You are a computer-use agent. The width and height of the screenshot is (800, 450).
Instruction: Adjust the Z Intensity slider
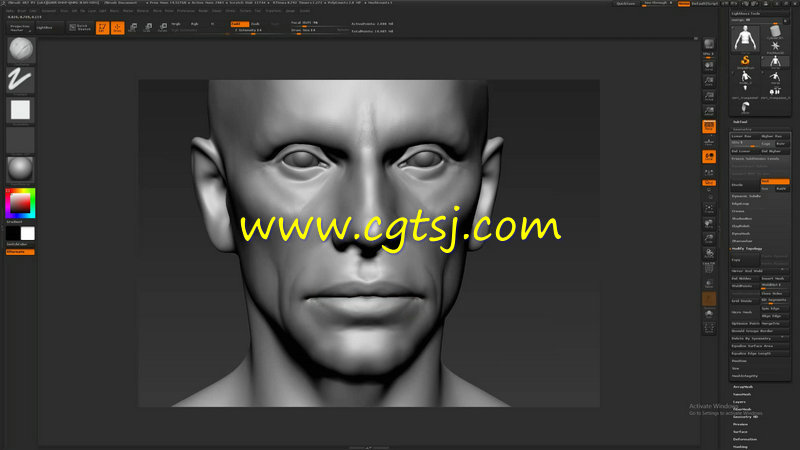click(257, 31)
